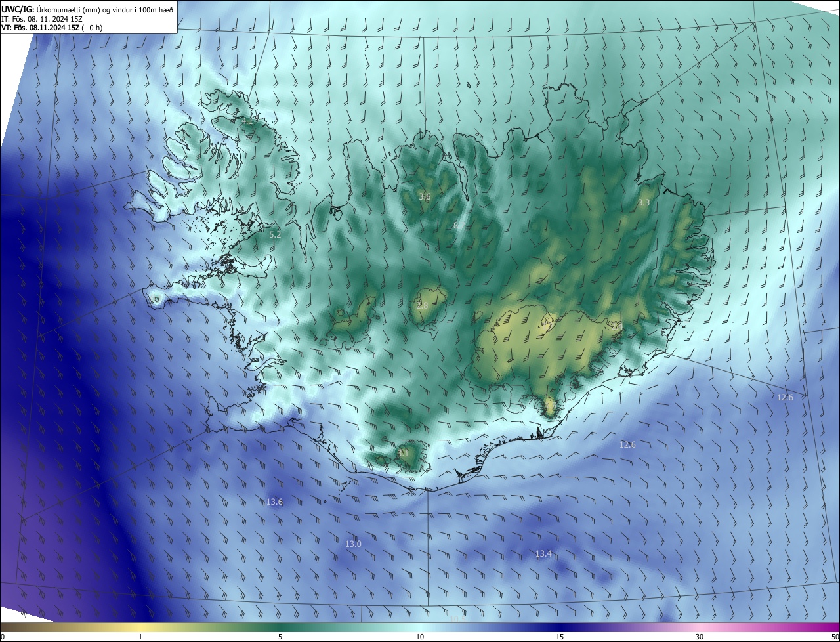Image resolution: width=840 pixels, height=642 pixels.
Task: Click the colorbar tick label 15
Action: [560, 637]
